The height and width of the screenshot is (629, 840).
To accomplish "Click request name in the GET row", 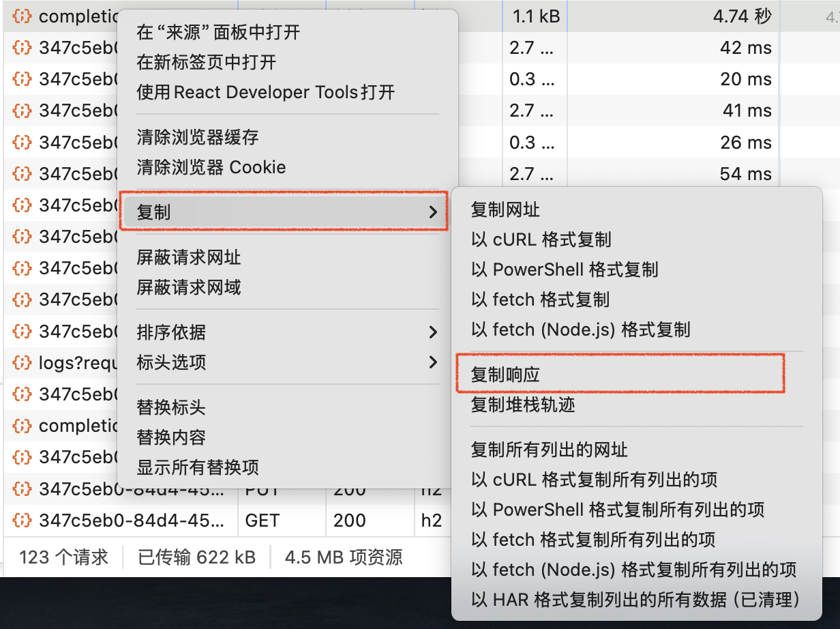I will pos(131,521).
